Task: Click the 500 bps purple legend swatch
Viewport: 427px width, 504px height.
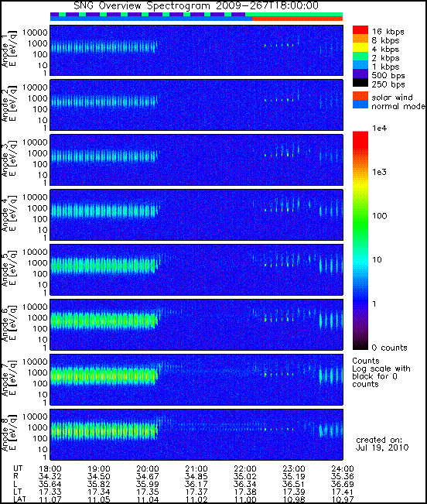Action: pos(360,74)
